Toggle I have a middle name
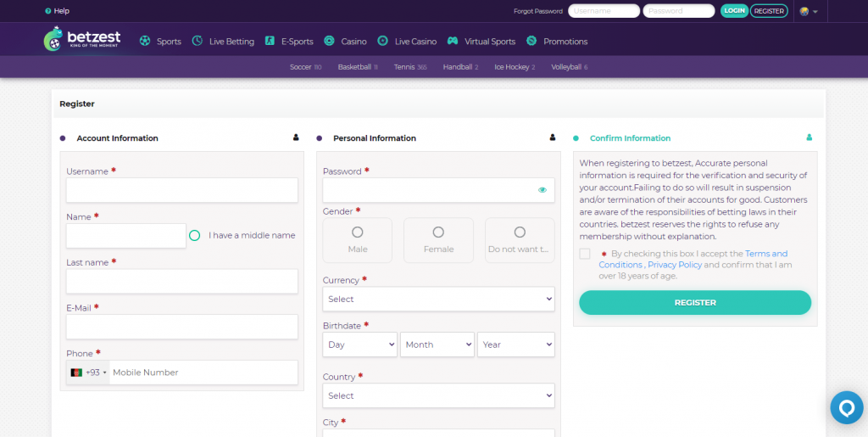 coord(194,235)
